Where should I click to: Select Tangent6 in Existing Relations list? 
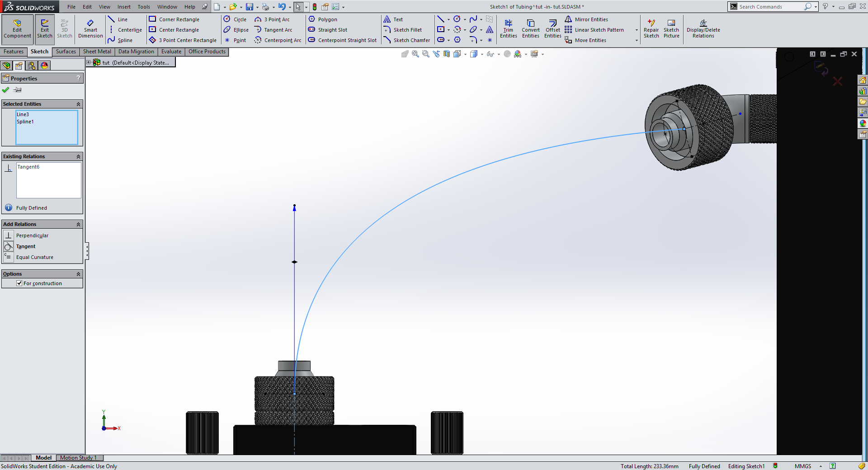click(28, 167)
